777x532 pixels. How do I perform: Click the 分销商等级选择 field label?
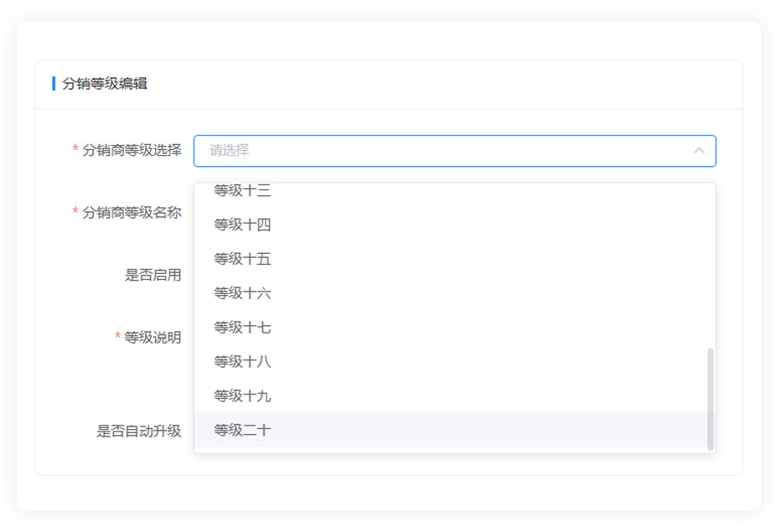[x=132, y=150]
